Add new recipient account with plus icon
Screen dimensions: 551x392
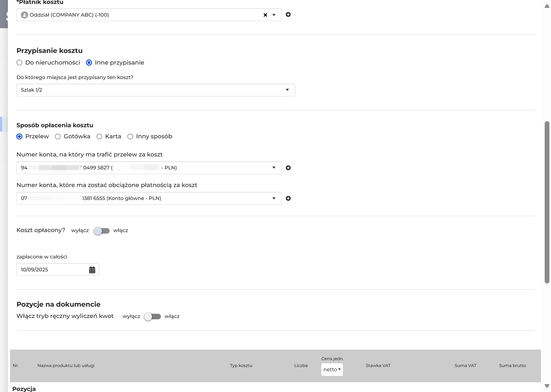click(x=288, y=168)
